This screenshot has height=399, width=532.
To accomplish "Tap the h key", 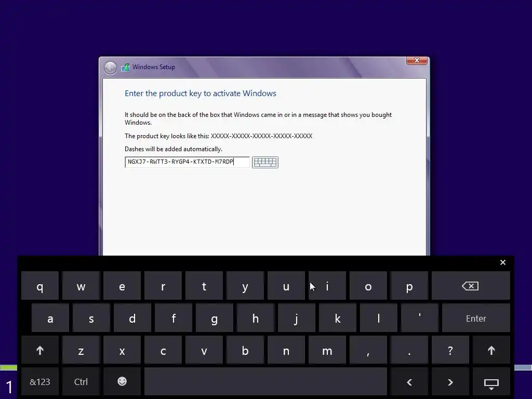I will (x=256, y=318).
